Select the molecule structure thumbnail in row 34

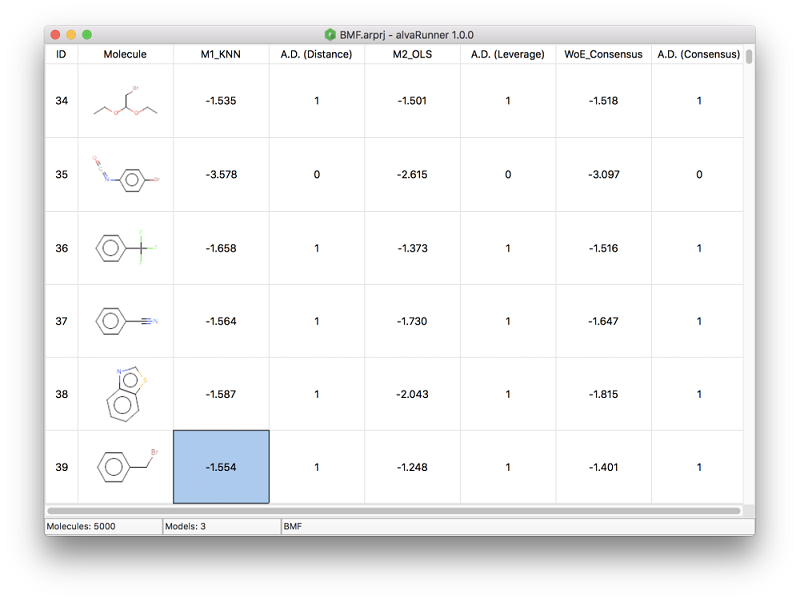coord(125,101)
